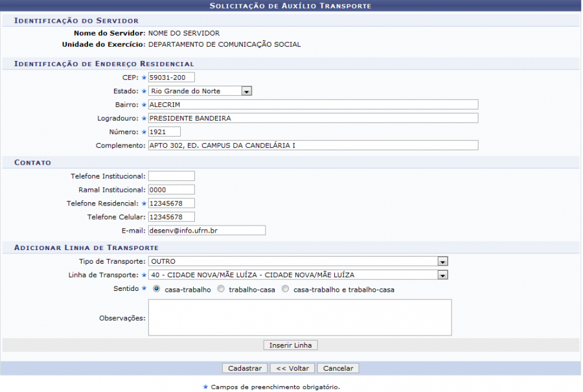This screenshot has width=583, height=392.
Task: Click the Complemento text field
Action: (x=313, y=145)
